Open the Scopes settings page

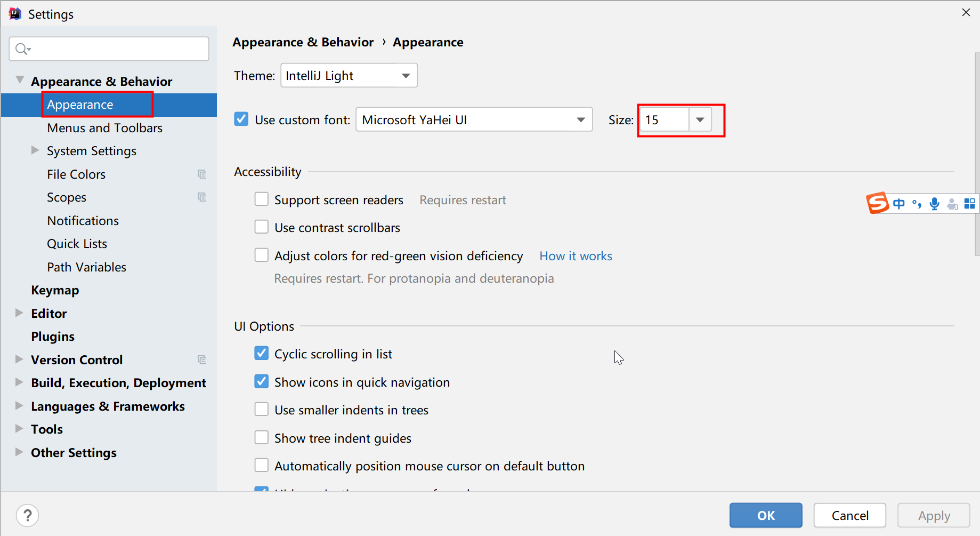[x=109, y=197]
